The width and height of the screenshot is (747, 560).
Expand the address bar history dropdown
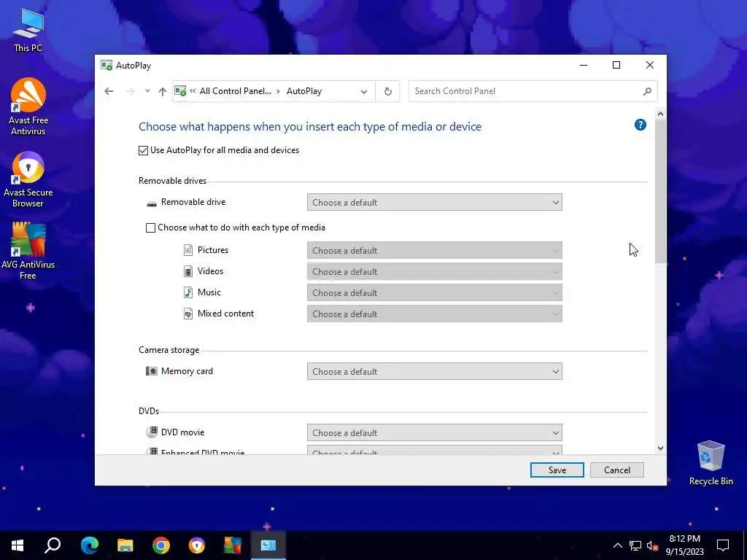364,91
